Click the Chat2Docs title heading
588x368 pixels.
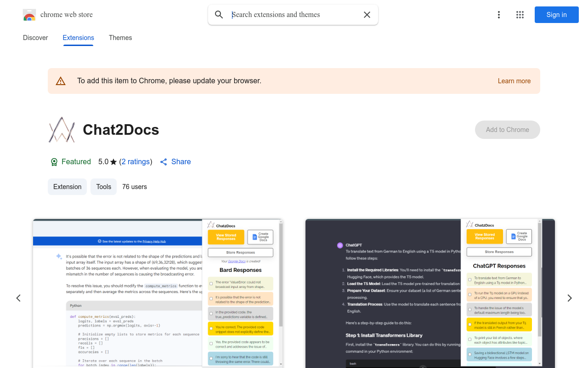121,130
